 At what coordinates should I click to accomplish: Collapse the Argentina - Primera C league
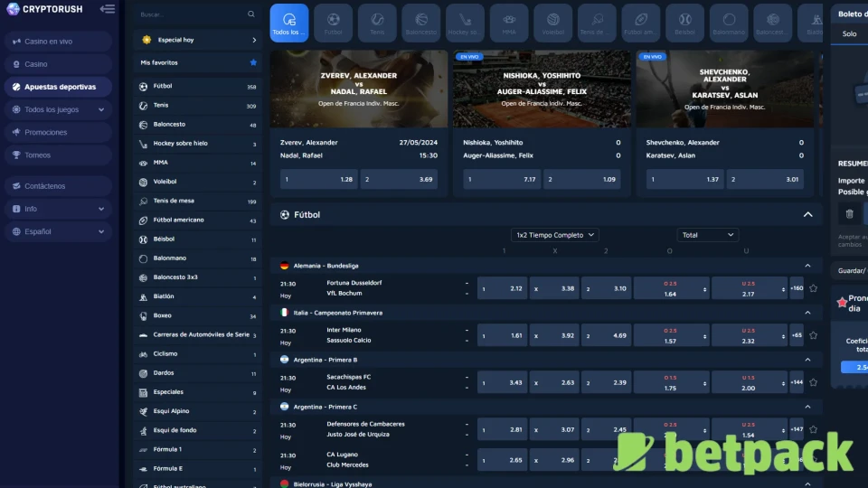click(807, 407)
